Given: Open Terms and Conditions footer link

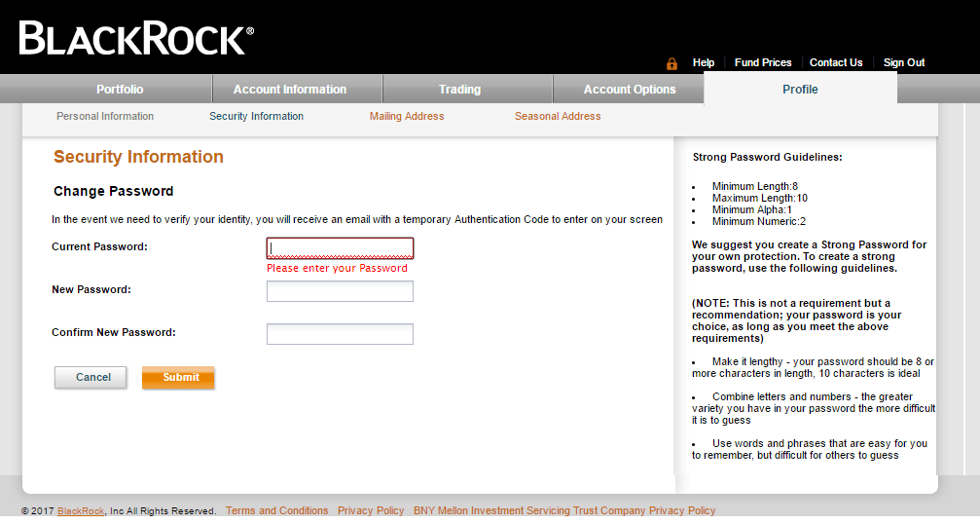Looking at the screenshot, I should pos(276,511).
